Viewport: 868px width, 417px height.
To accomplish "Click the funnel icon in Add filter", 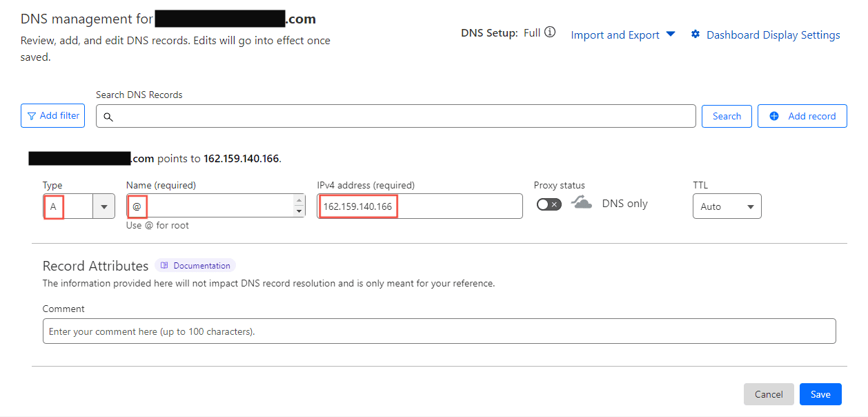I will pos(32,116).
